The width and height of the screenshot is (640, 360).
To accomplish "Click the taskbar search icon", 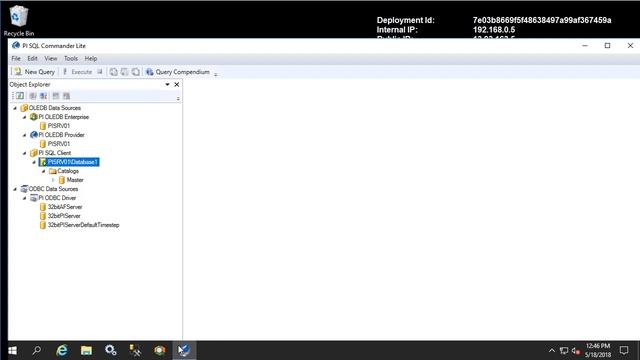I will 37,351.
